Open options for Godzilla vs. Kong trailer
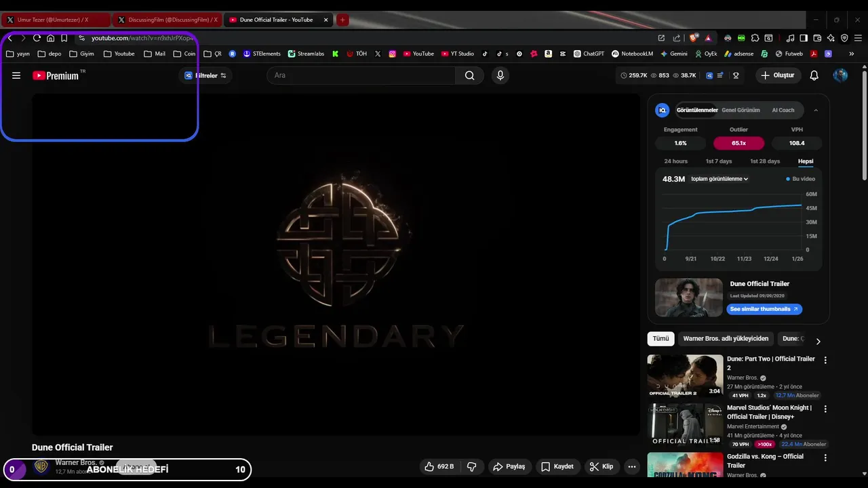The width and height of the screenshot is (868, 488). (x=825, y=457)
